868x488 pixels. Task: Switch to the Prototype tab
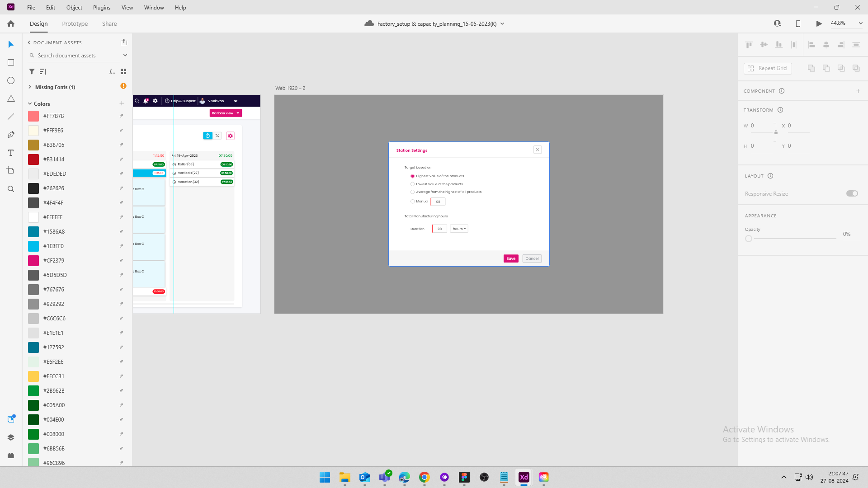click(75, 23)
